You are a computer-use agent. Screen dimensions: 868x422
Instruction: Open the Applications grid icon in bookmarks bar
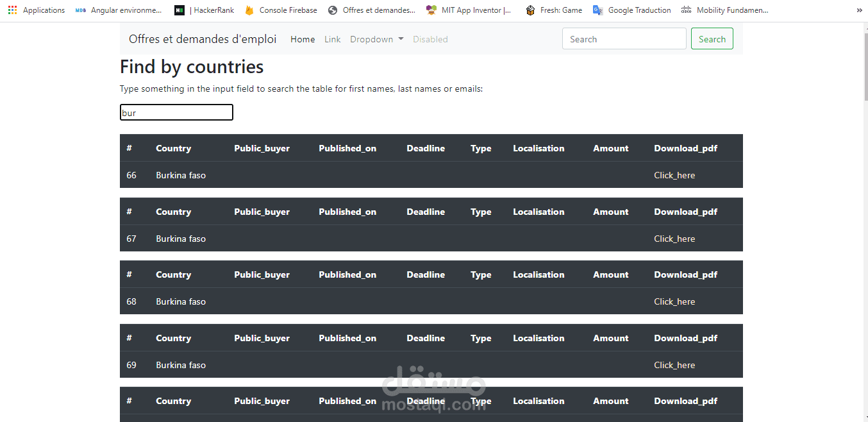pos(12,10)
